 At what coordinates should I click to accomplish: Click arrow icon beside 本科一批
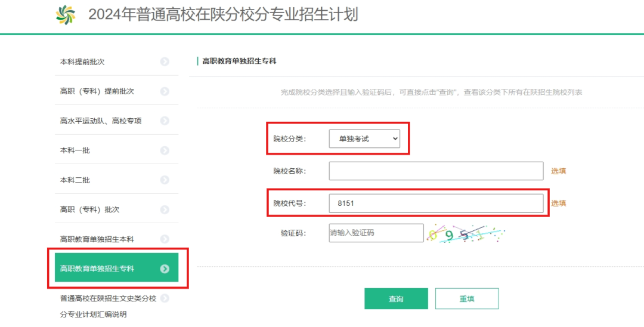tap(165, 150)
